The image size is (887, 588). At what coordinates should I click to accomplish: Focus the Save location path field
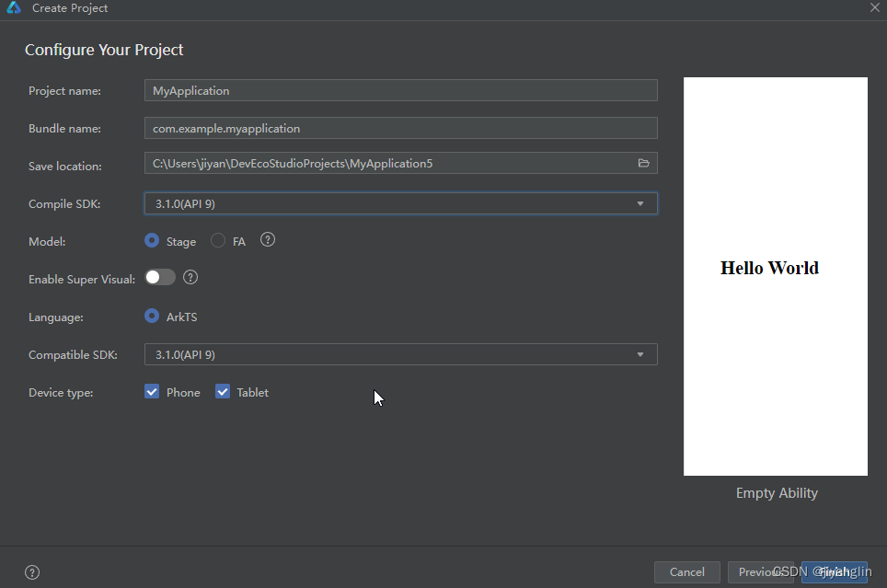click(x=401, y=163)
